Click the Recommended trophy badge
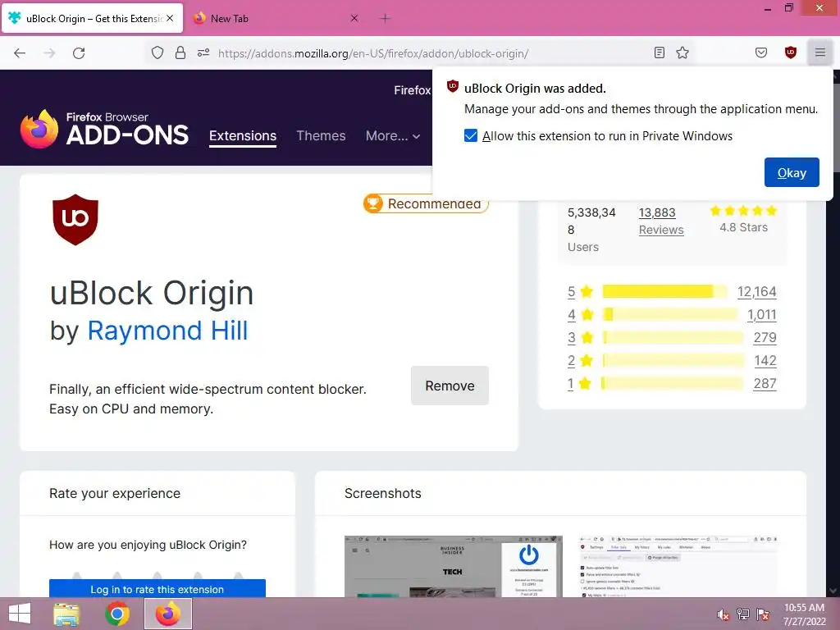Viewport: 840px width, 630px height. (x=426, y=204)
